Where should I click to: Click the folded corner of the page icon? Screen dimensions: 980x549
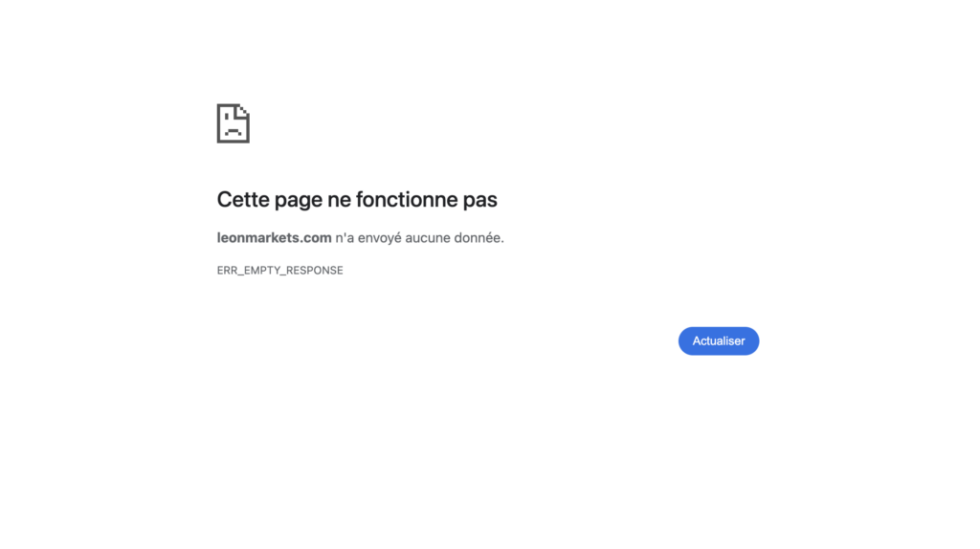[243, 111]
